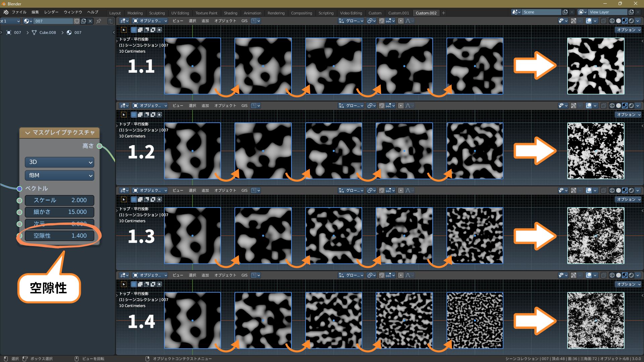Select the box-select tool icon in top viewport
Screen dimensions: 644x362
(x=124, y=30)
